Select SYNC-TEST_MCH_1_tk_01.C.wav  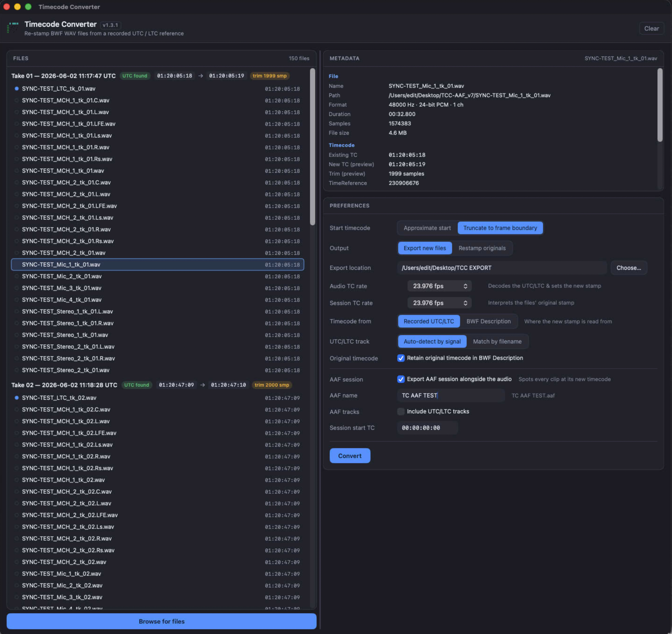158,101
